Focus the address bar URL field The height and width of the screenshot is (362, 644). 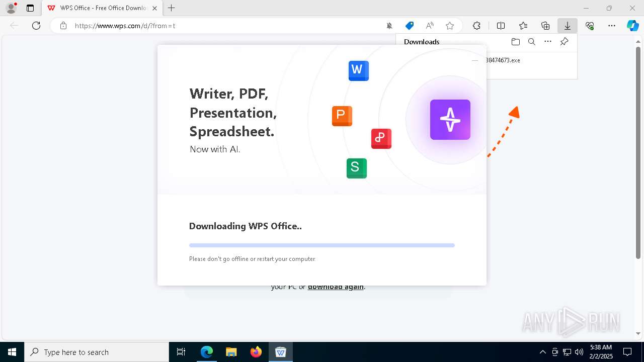pyautogui.click(x=226, y=26)
